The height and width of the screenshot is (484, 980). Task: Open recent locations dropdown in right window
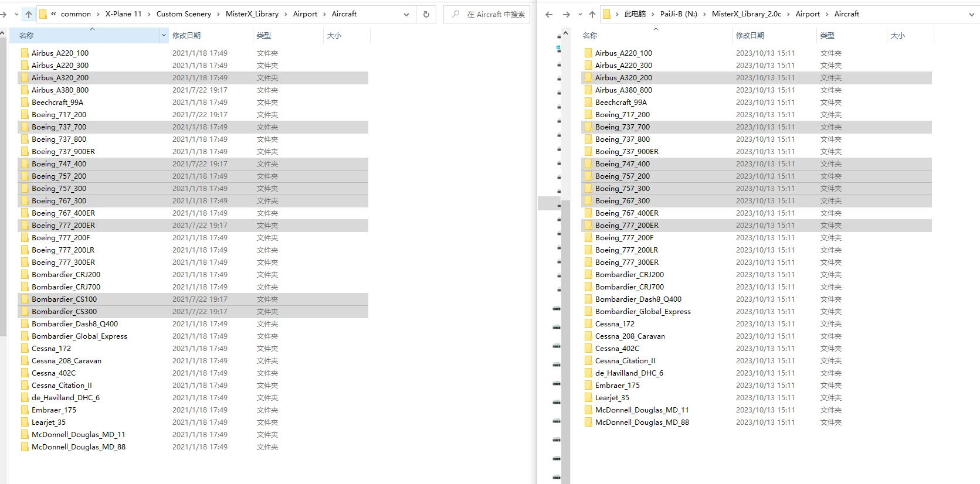[580, 14]
